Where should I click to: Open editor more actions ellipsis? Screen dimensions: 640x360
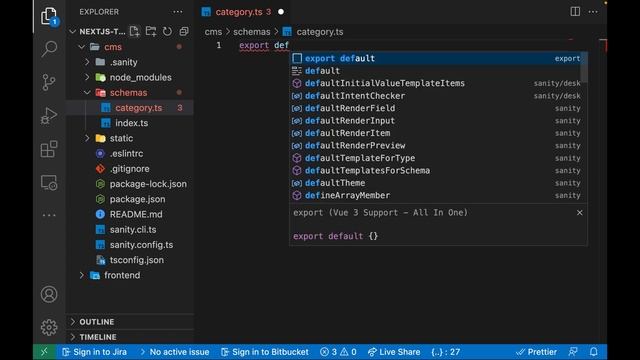593,12
